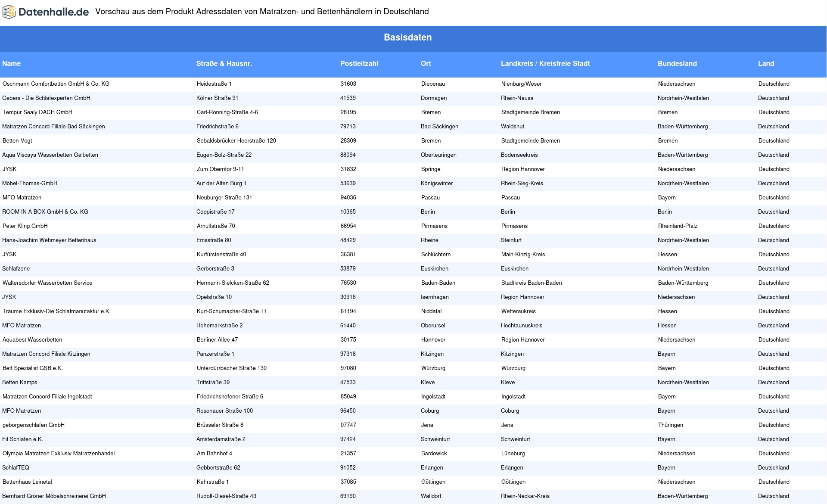Select the Straße & Hausnr. column header
This screenshot has height=504, width=827.
coord(224,64)
